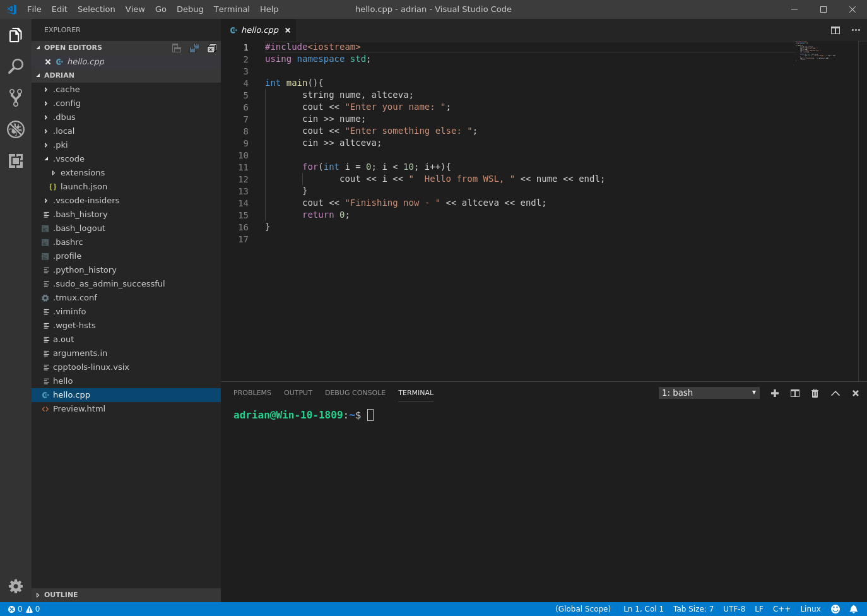Click the feedback smiley icon
867x616 pixels.
pos(835,609)
